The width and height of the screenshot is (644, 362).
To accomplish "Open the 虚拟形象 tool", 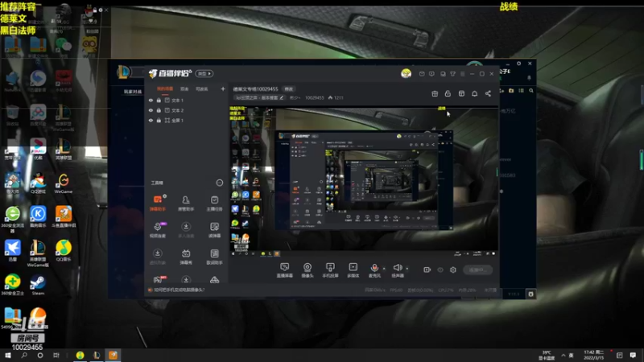I will point(157,257).
